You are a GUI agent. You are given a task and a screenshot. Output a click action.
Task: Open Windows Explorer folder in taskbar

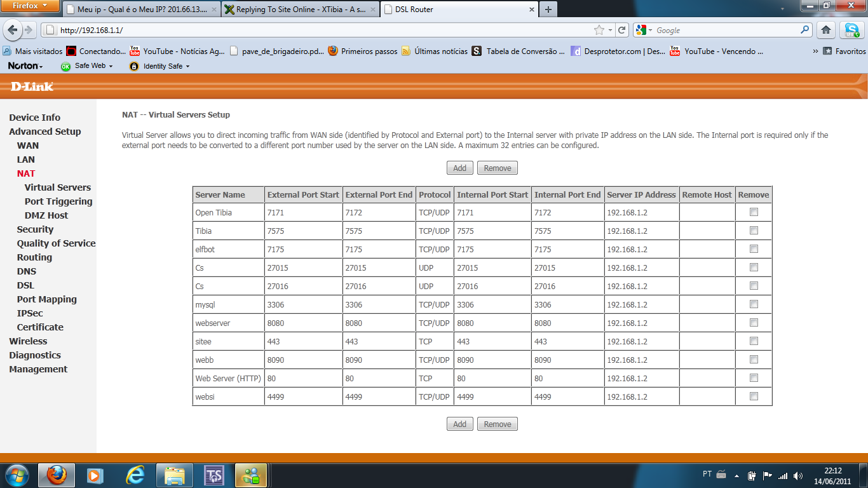(175, 475)
